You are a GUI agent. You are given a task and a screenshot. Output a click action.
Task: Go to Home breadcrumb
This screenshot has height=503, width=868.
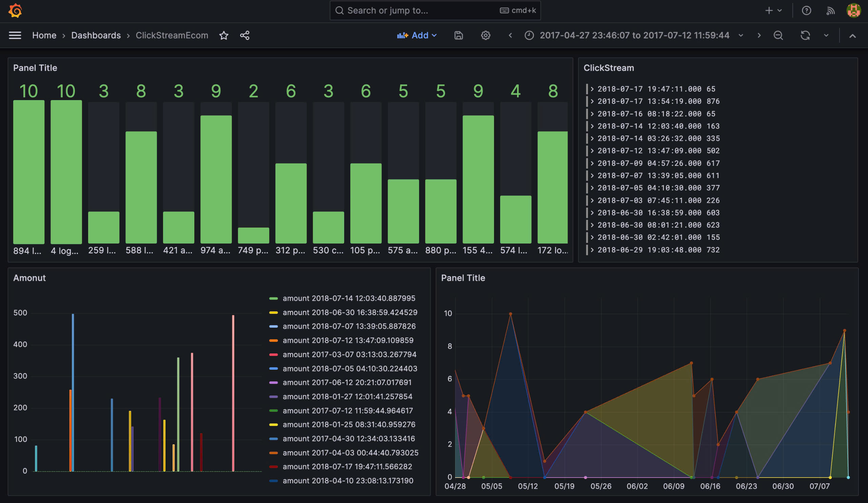44,35
